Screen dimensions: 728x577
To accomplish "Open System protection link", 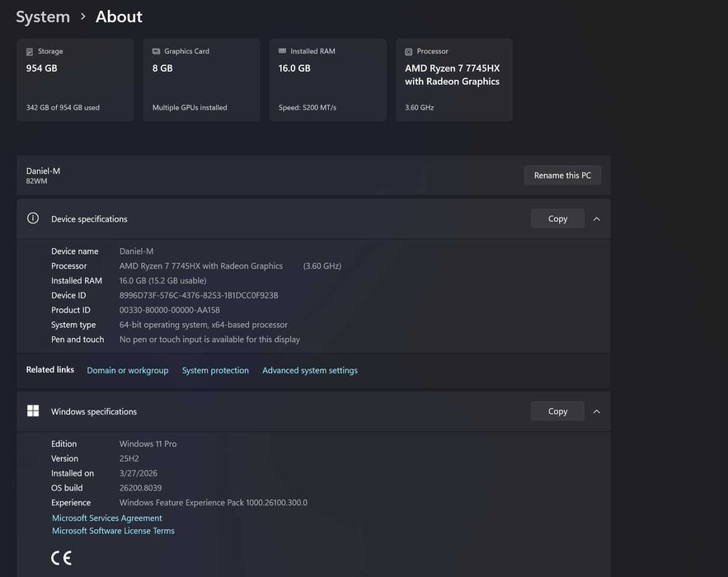I will 215,370.
